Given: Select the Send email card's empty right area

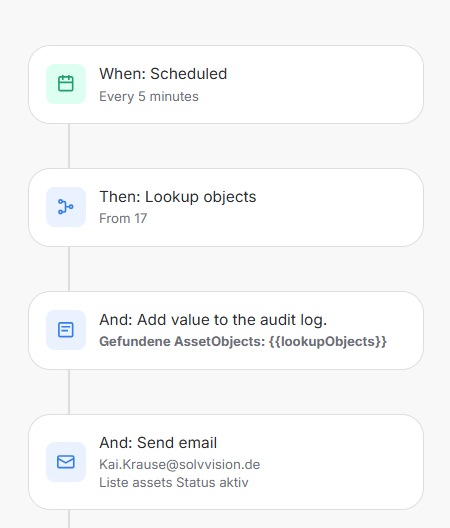Looking at the screenshot, I should pyautogui.click(x=340, y=462).
